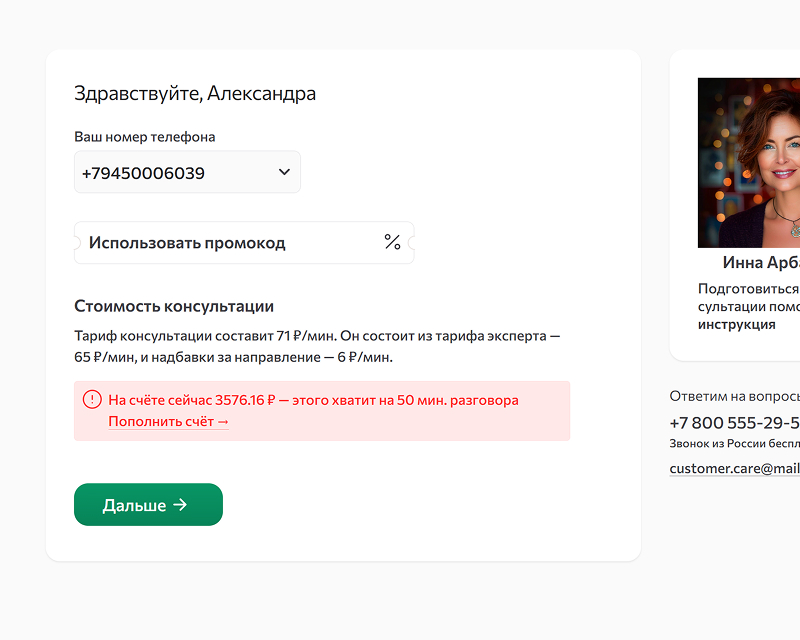The width and height of the screenshot is (800, 640).
Task: Click the Стоимость консультации heading
Action: tap(174, 306)
